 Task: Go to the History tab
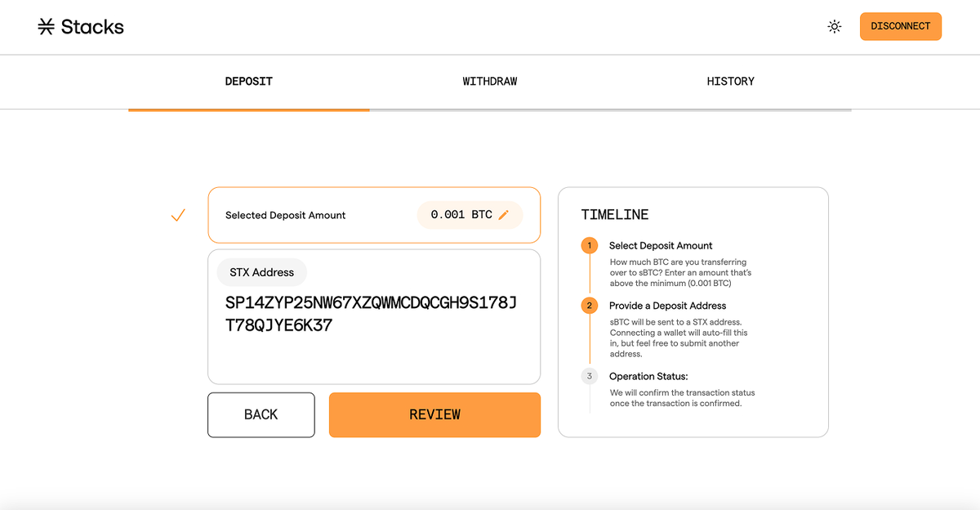(730, 82)
